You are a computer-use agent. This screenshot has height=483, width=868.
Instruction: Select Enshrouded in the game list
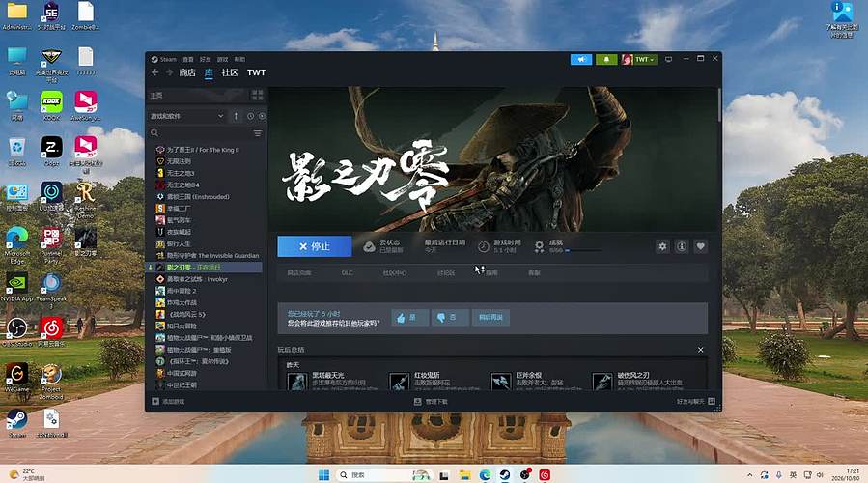coord(198,197)
